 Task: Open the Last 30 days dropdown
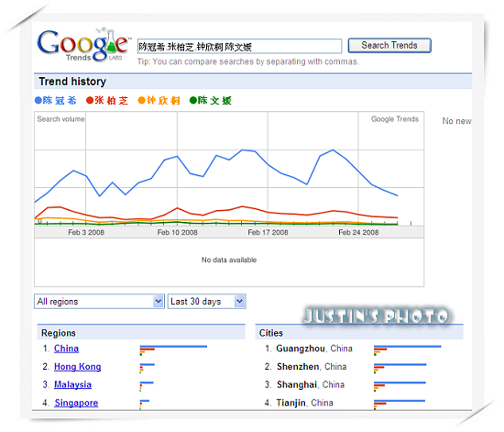point(207,302)
